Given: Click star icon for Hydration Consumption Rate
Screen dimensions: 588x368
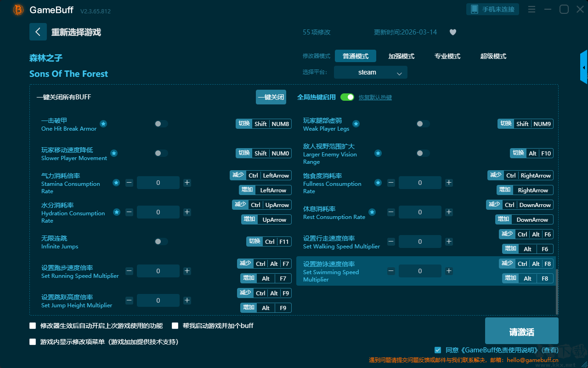Looking at the screenshot, I should pyautogui.click(x=117, y=212).
